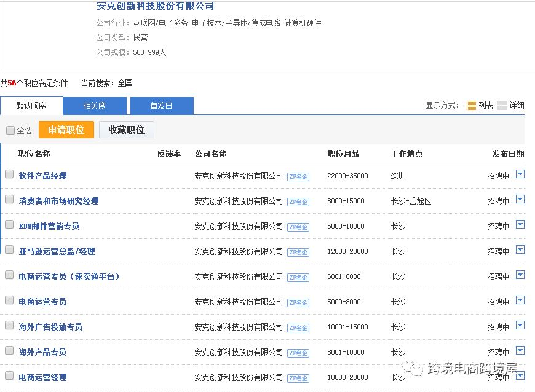Tick checkbox next to 电商运营经理
The image size is (535, 392).
(9, 376)
